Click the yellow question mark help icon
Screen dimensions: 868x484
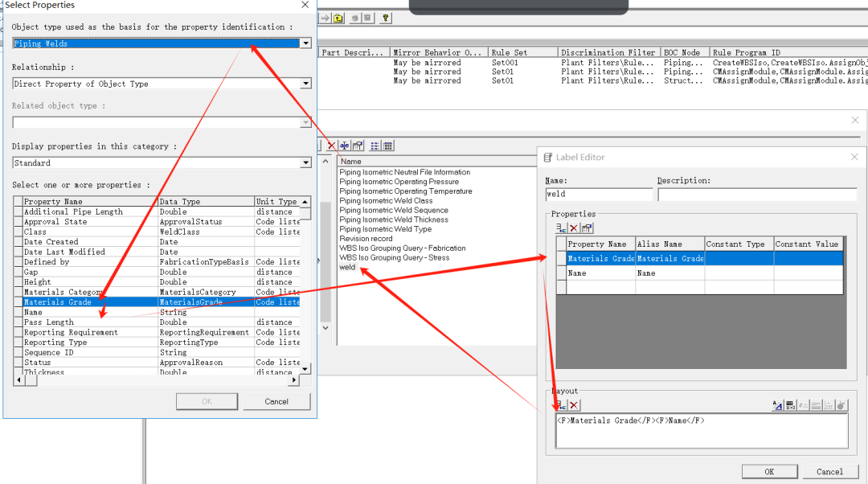(x=385, y=18)
